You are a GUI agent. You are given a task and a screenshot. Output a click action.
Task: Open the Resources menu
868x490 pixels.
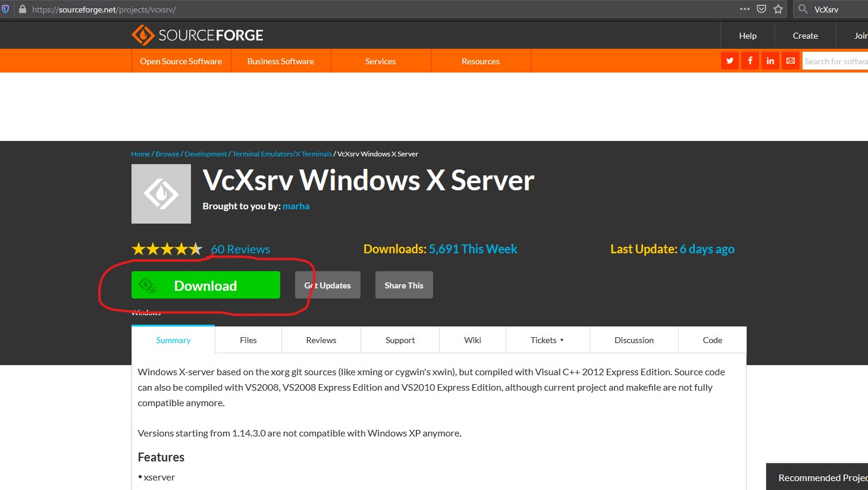(481, 61)
